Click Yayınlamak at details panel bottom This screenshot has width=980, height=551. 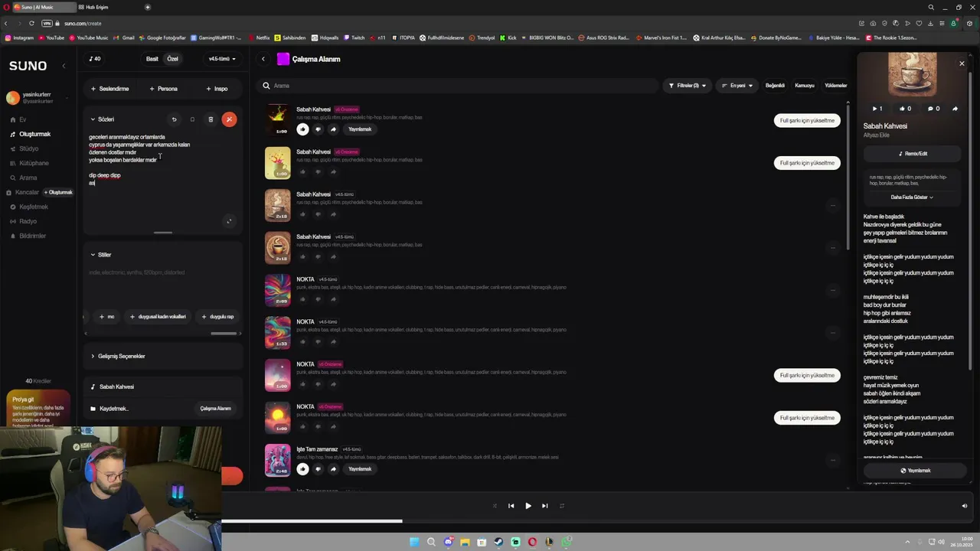pos(916,471)
